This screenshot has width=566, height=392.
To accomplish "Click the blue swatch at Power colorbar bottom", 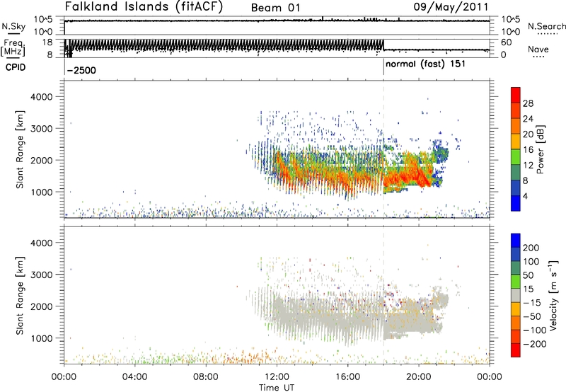I will [516, 203].
